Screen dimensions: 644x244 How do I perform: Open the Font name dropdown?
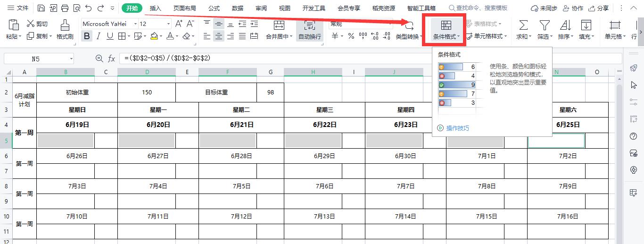136,24
